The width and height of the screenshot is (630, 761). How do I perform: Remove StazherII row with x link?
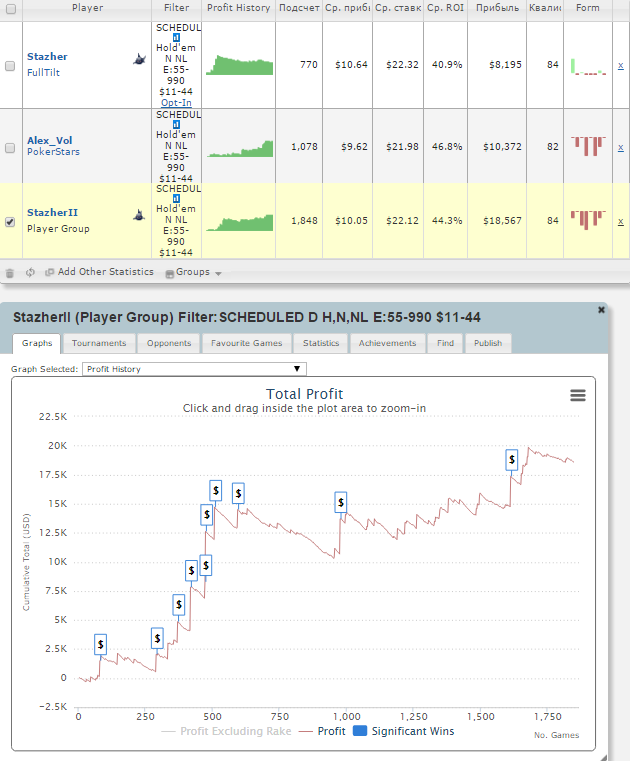click(620, 221)
